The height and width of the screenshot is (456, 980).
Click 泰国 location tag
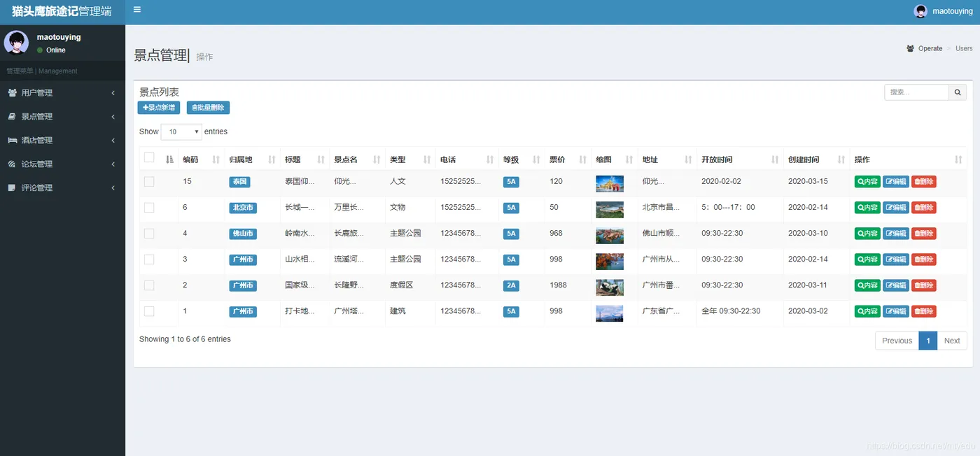239,182
